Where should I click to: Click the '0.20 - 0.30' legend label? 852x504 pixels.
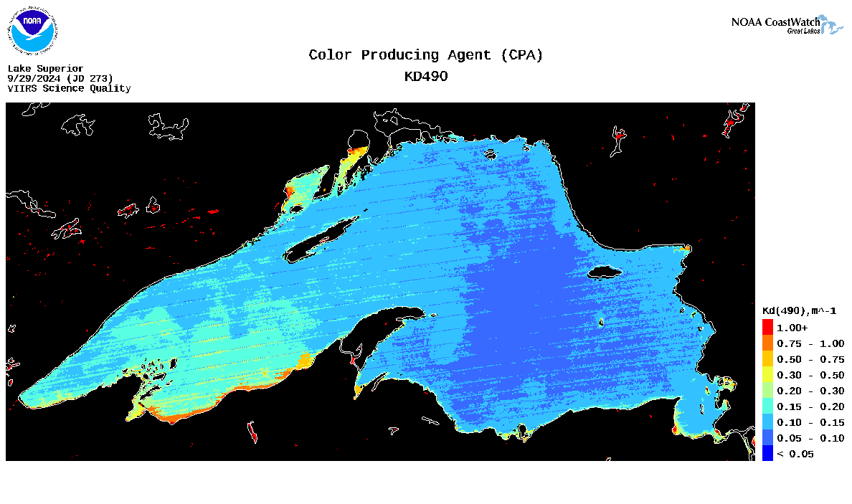click(810, 391)
